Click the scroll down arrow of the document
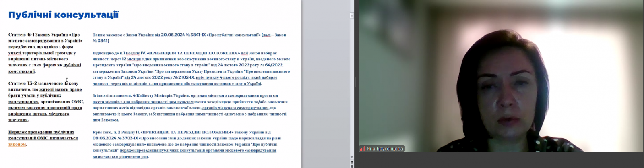The width and height of the screenshot is (644, 168). click(x=352, y=158)
